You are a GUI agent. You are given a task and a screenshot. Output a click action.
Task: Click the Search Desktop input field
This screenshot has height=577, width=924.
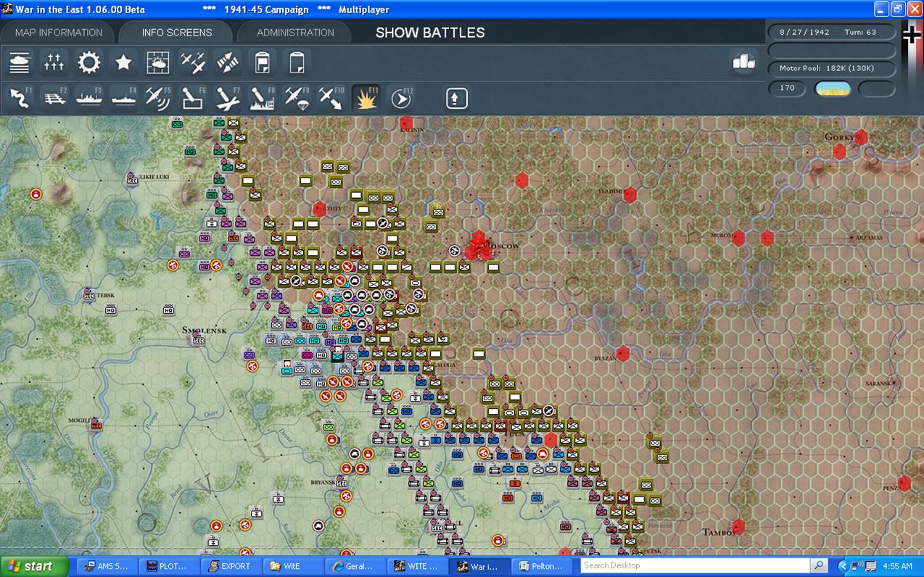(x=695, y=565)
